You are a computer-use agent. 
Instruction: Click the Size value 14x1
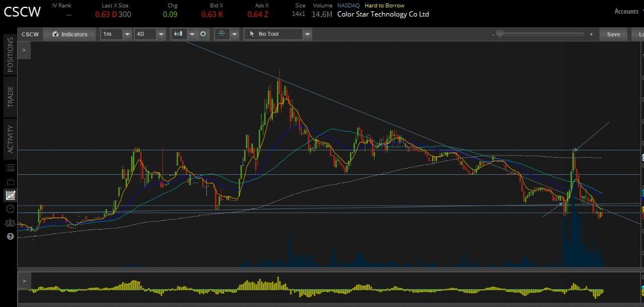(x=298, y=14)
